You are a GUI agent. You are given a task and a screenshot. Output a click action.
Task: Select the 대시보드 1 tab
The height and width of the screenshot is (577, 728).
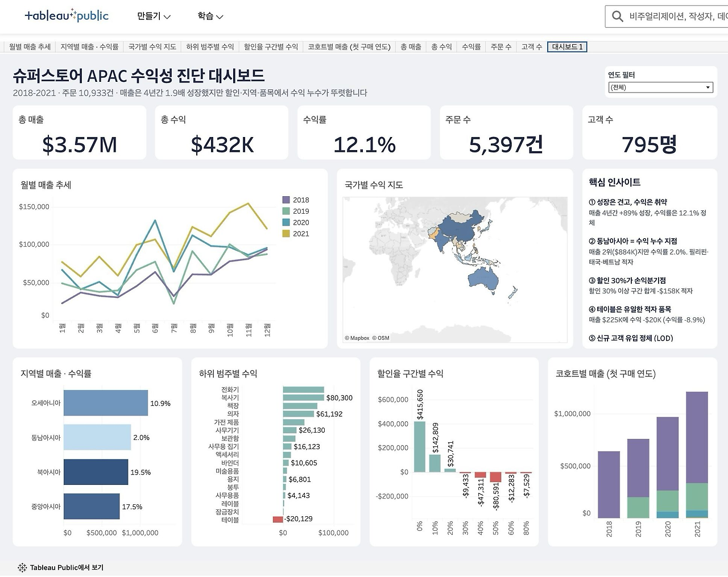tap(567, 47)
